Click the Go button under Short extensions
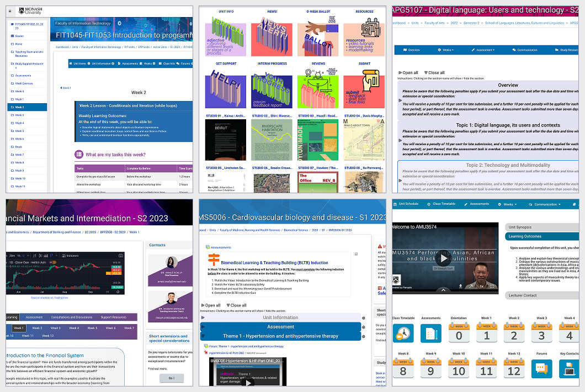This screenshot has width=585, height=392. click(172, 378)
